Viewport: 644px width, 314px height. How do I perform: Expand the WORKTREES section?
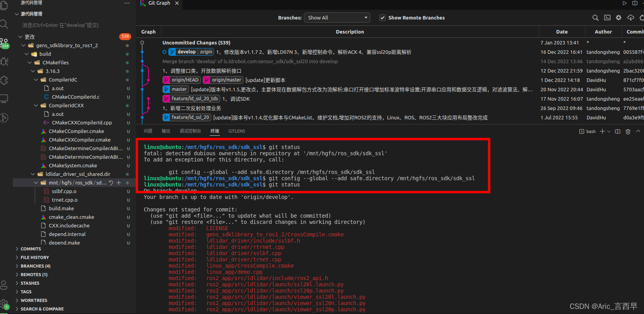coord(34,300)
